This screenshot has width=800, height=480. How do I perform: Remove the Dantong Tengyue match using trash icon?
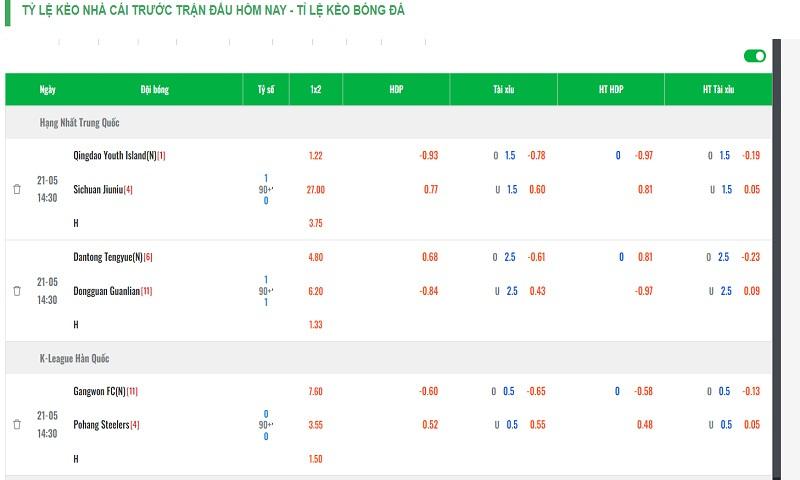tap(17, 291)
